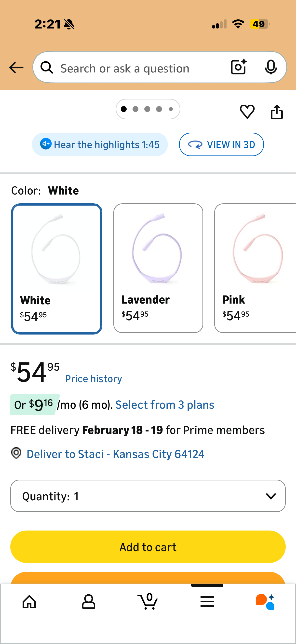Add item to wishlist with heart icon
The height and width of the screenshot is (644, 296).
tap(247, 112)
